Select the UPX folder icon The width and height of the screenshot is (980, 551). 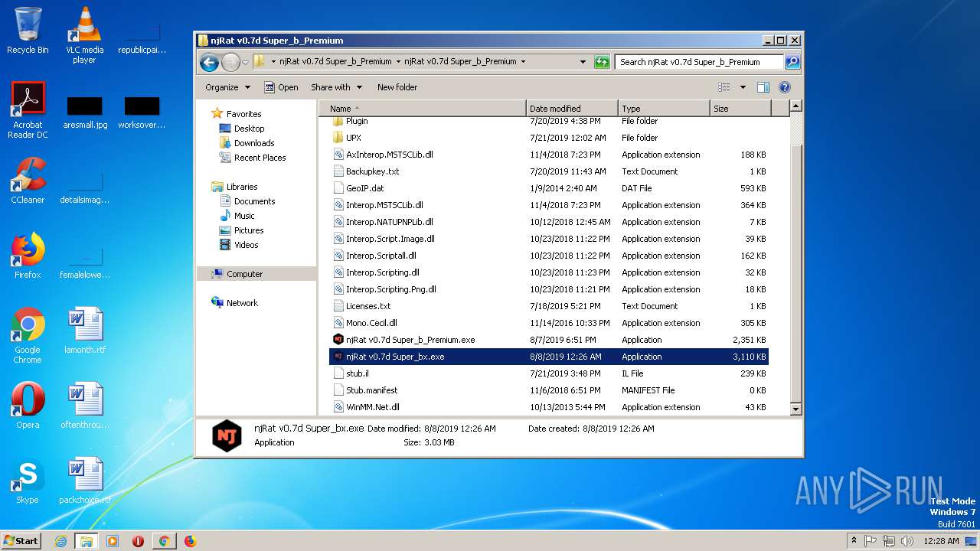(338, 138)
